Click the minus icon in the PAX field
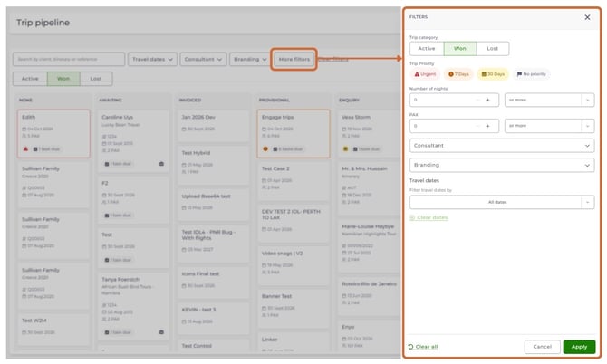Image resolution: width=607 pixels, height=364 pixels. [477, 126]
